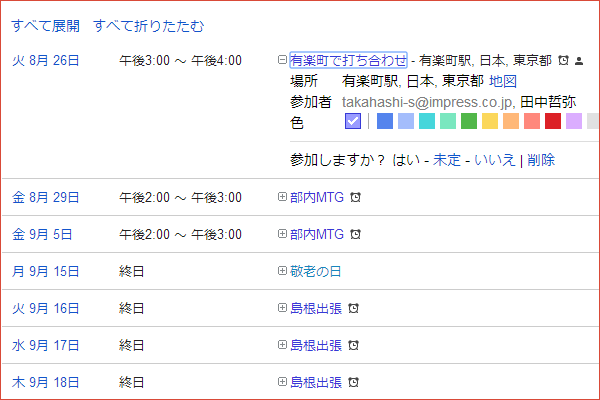600x400 pixels.
Task: Pick the light periwinkle blue color swatch
Action: [x=406, y=121]
